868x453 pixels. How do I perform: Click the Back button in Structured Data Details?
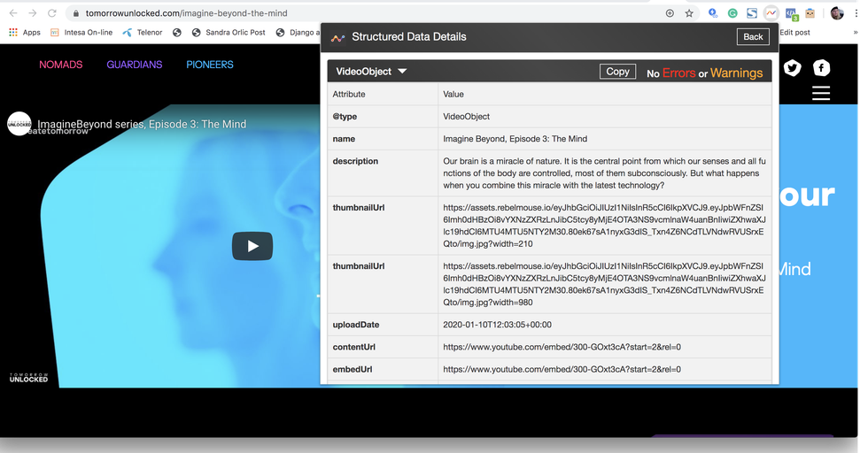[x=753, y=37]
